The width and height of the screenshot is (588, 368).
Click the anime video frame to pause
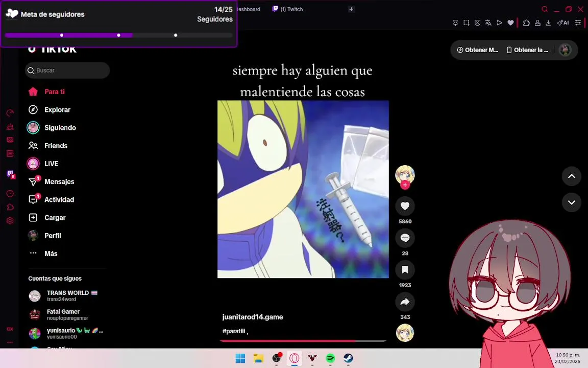pos(303,189)
